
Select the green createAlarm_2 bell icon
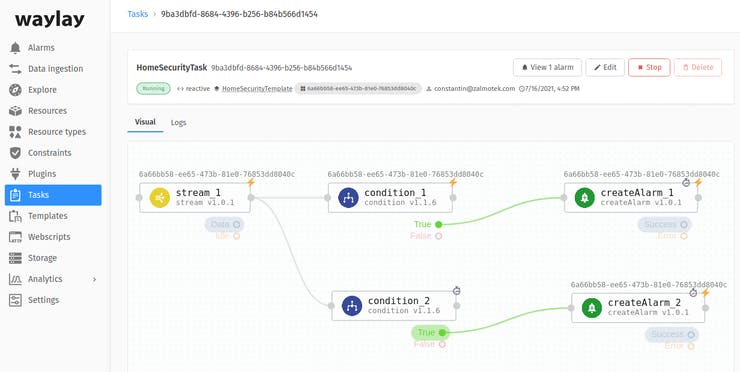click(592, 308)
